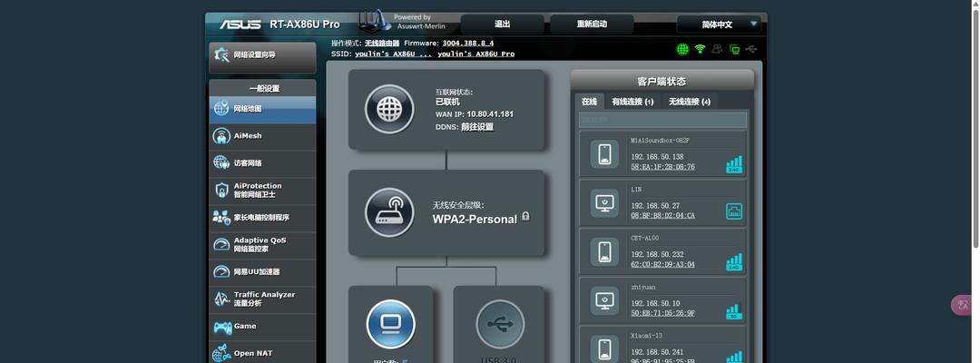This screenshot has width=980, height=363.
Task: Click the SSID link "youlin's AX86U ..."
Action: (393, 54)
